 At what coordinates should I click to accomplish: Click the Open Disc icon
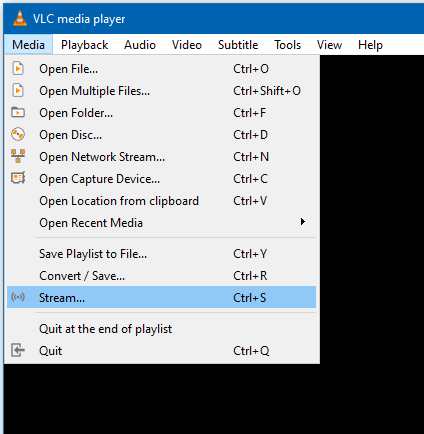click(18, 134)
